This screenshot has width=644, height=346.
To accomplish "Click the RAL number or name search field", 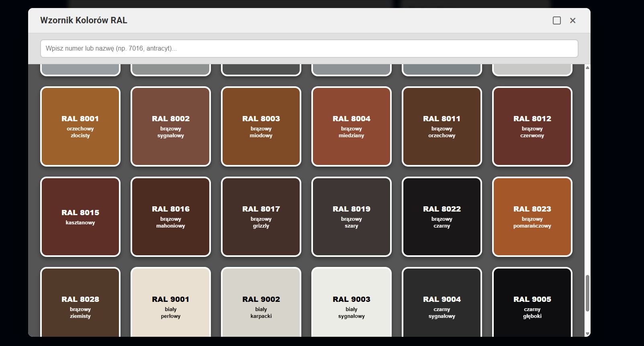I will [309, 49].
